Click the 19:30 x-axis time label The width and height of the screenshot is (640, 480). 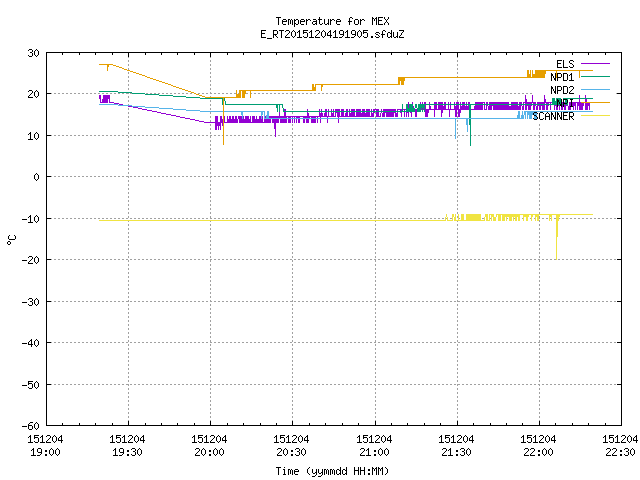click(x=127, y=452)
